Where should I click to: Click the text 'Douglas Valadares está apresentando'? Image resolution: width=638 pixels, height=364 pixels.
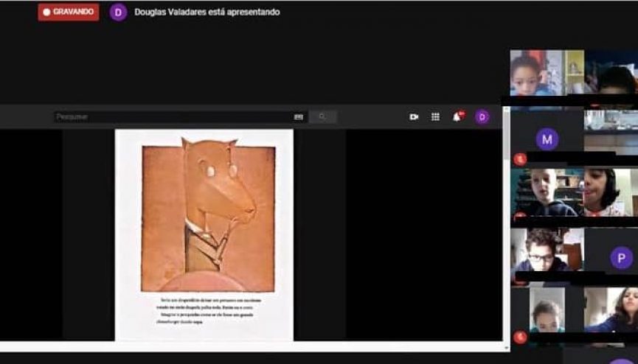pos(207,13)
